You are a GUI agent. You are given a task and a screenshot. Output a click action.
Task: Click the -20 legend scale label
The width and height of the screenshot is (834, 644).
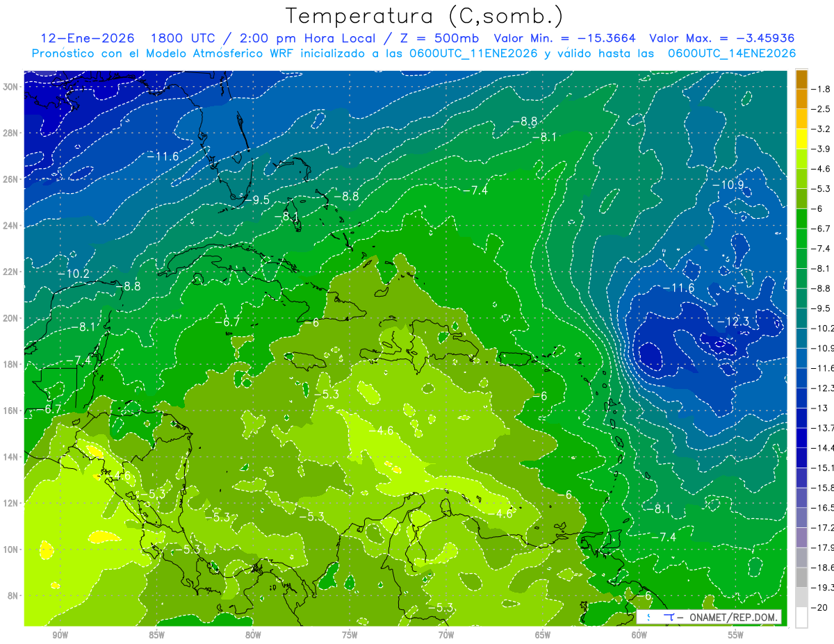(x=819, y=607)
